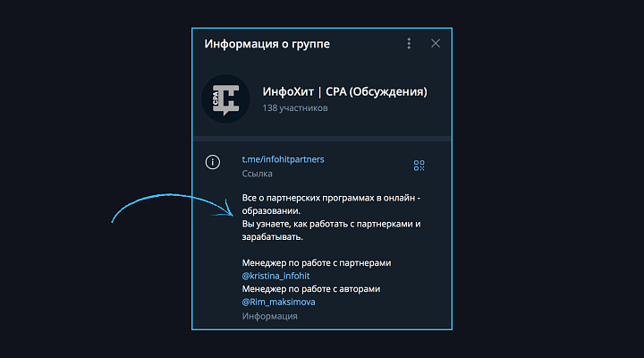Click the divider strip below group header
Screen dimensions: 644x358
pos(321,138)
